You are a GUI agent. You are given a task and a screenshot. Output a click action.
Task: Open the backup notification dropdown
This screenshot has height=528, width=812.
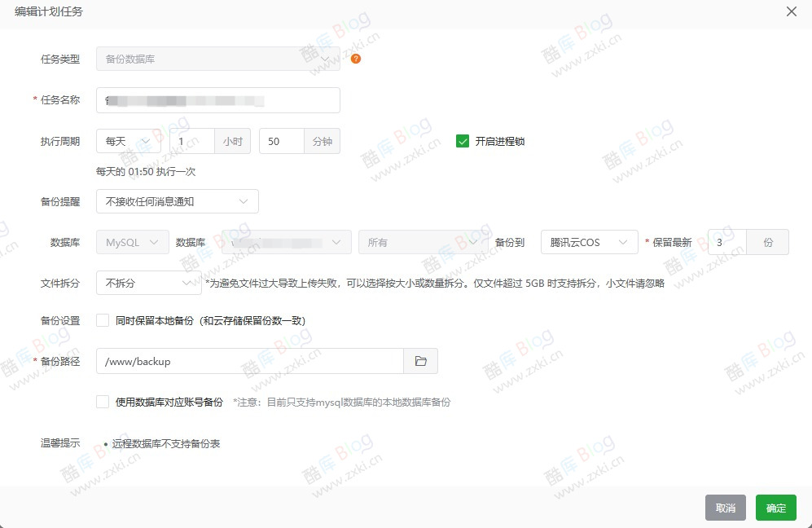(177, 201)
